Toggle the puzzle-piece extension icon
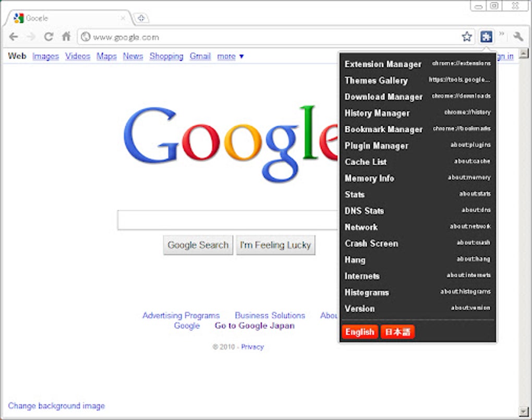 486,36
